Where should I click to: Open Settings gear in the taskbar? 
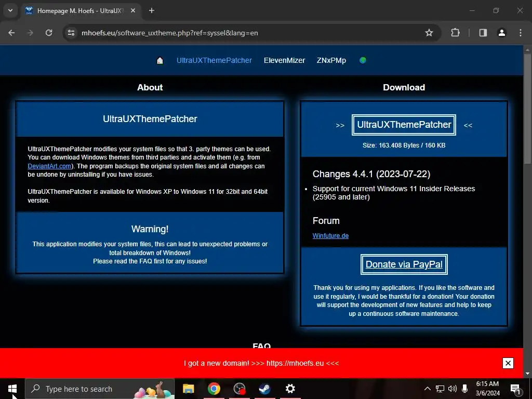click(x=290, y=389)
